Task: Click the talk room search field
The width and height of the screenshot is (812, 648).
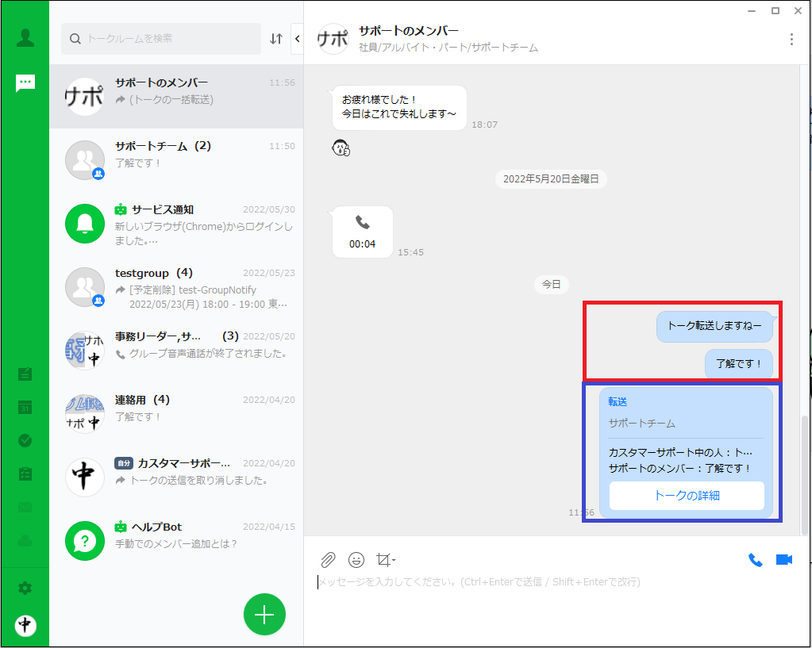Action: [x=161, y=39]
